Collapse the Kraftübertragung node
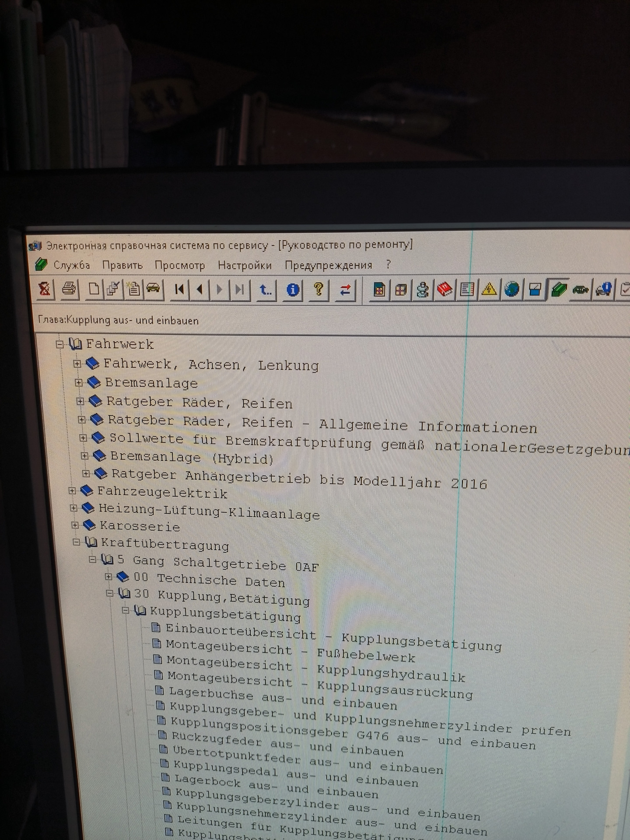The image size is (630, 840). (77, 542)
